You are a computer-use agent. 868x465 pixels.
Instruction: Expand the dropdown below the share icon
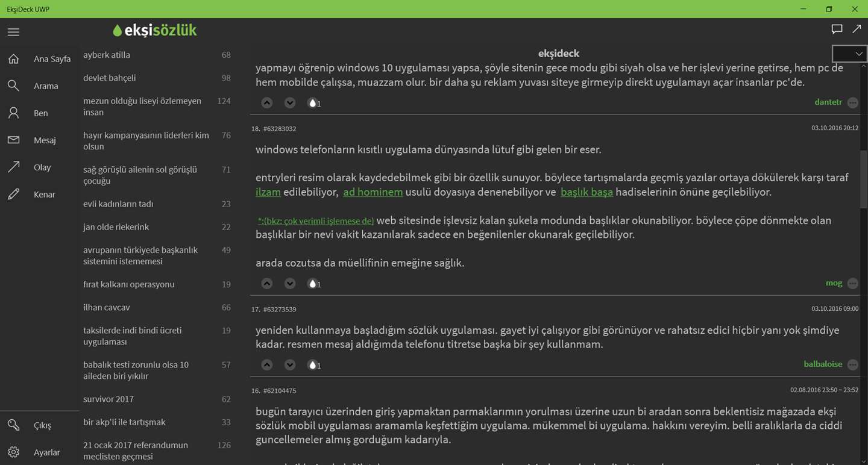(849, 54)
